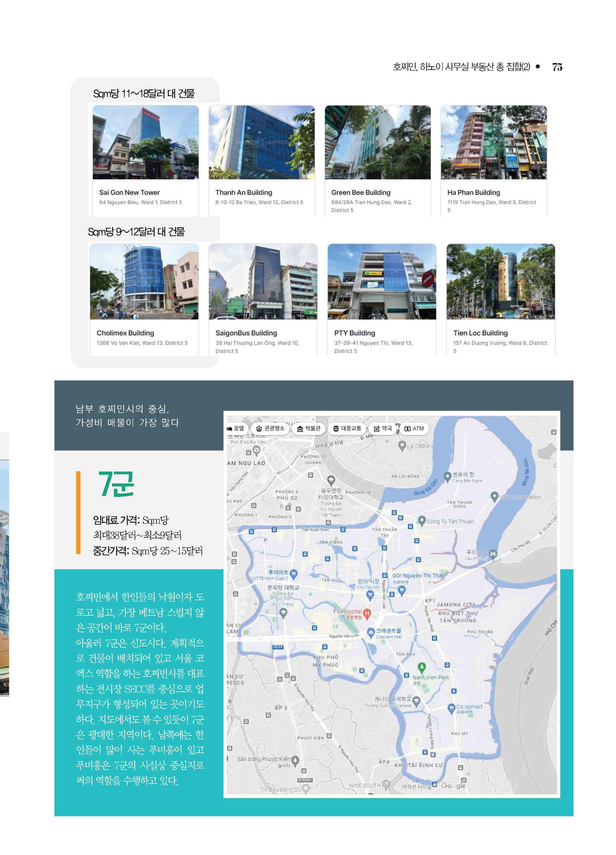Screen dimensions: 616x855
Task: Click the Nam Vien Park green pin
Action: (x=422, y=667)
